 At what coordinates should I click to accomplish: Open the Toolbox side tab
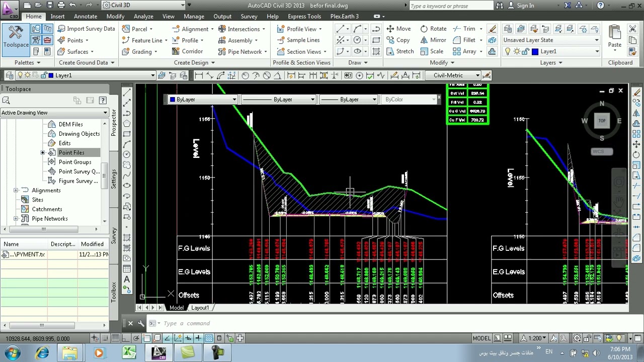click(x=114, y=292)
